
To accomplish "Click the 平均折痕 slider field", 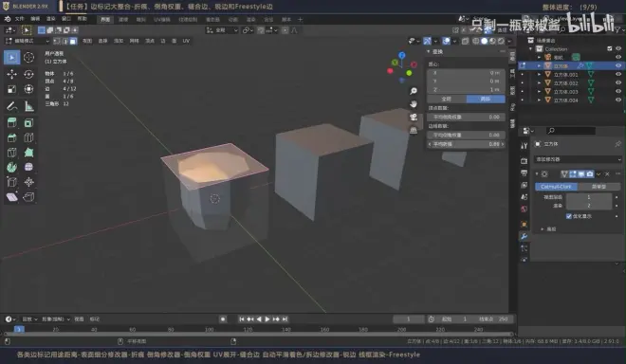I will pyautogui.click(x=466, y=144).
